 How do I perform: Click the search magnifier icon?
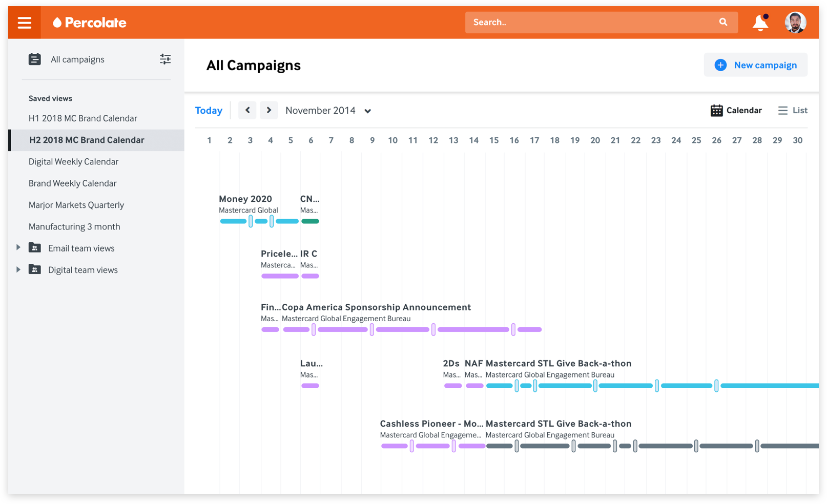(x=723, y=22)
